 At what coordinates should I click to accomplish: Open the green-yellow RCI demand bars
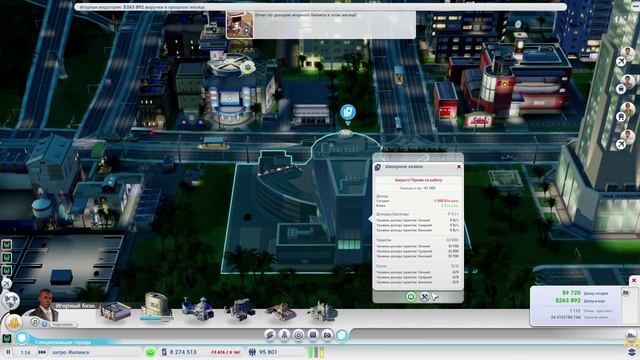(316, 352)
